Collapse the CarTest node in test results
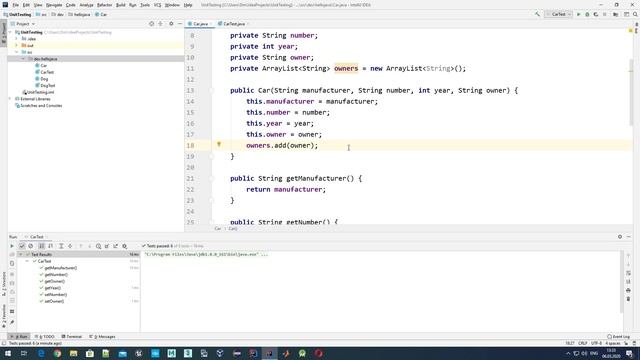The height and width of the screenshot is (360, 640). (x=27, y=261)
